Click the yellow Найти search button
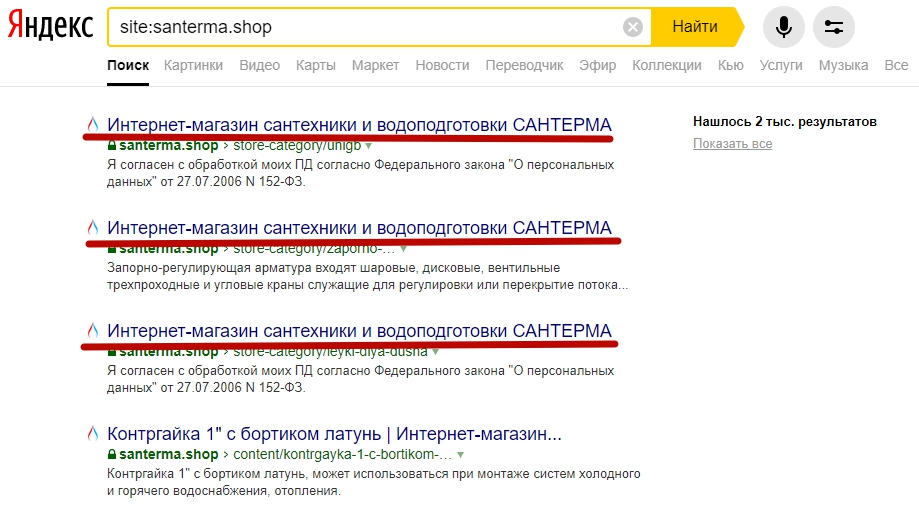919x513 pixels. [x=696, y=26]
